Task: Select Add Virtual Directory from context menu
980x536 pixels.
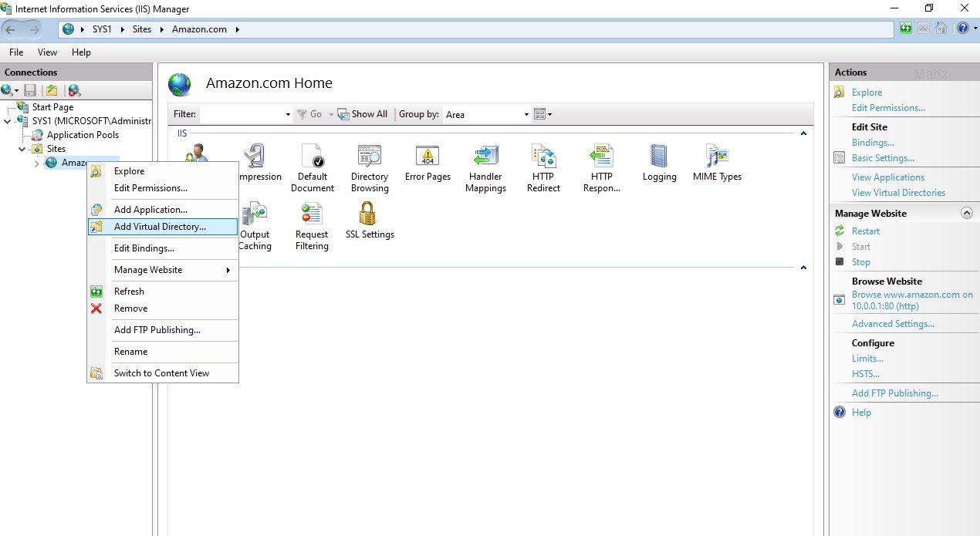Action: (163, 227)
